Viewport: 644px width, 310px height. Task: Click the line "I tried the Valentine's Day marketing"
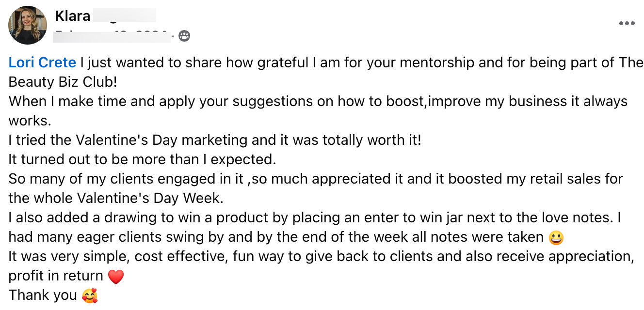(x=215, y=140)
